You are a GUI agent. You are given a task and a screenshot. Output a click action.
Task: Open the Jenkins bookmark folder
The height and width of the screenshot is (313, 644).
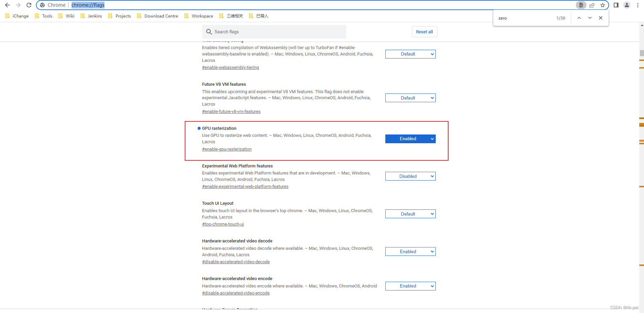pyautogui.click(x=91, y=16)
